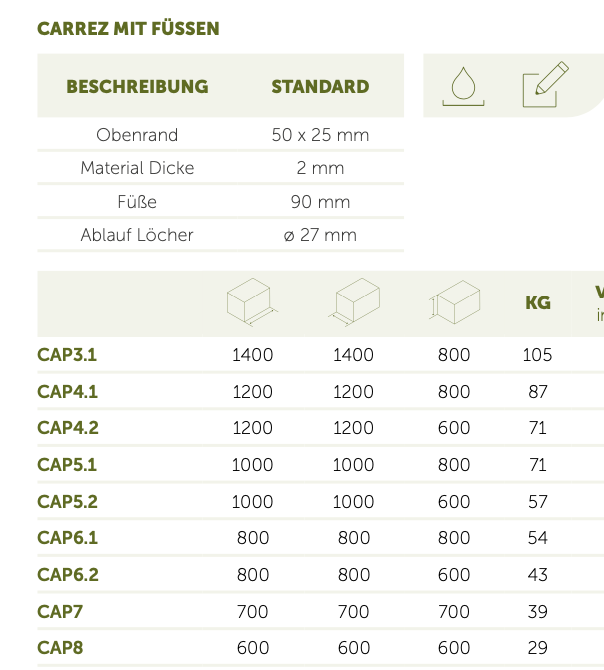Click the CAP5.1 row label

click(67, 465)
